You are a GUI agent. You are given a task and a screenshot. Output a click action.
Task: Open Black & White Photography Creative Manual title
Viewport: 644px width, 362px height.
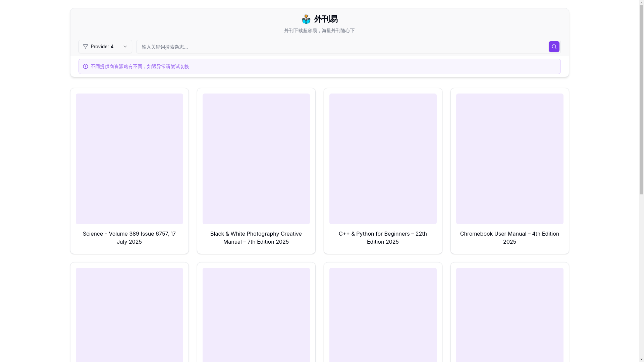(256, 238)
